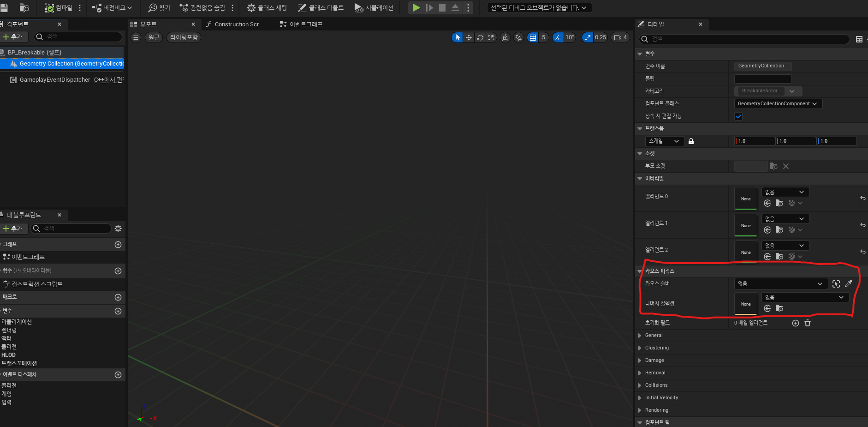Select the translate (move) gizmo tool
Image resolution: width=868 pixels, height=427 pixels.
point(469,37)
